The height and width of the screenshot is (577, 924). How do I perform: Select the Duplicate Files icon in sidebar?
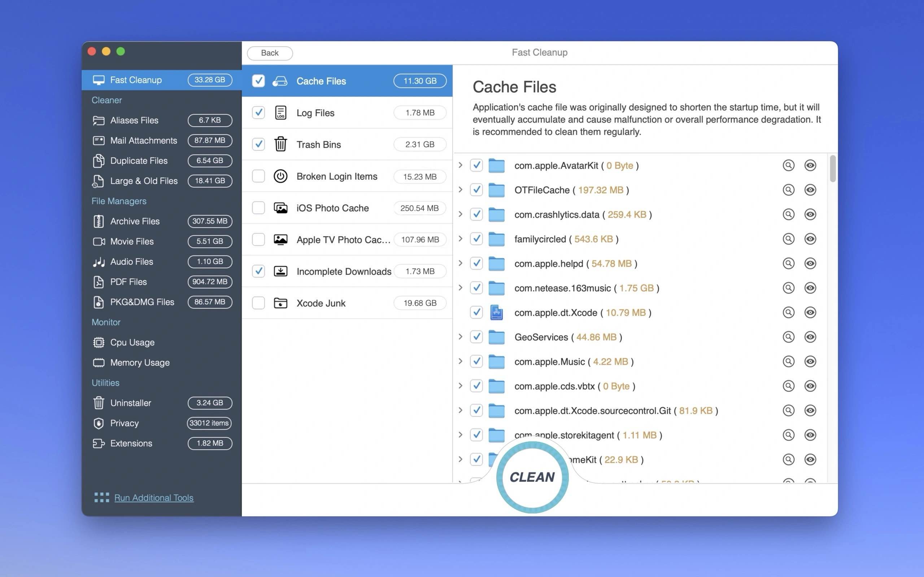(x=99, y=161)
